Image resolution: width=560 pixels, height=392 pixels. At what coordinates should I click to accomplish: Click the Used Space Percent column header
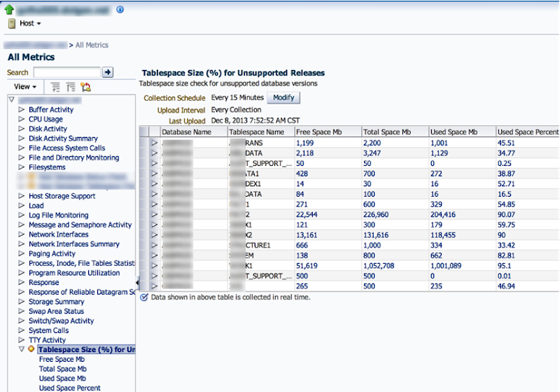coord(528,132)
